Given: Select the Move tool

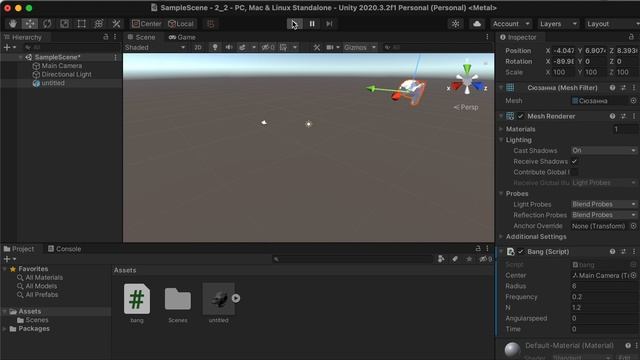Looking at the screenshot, I should coord(30,24).
